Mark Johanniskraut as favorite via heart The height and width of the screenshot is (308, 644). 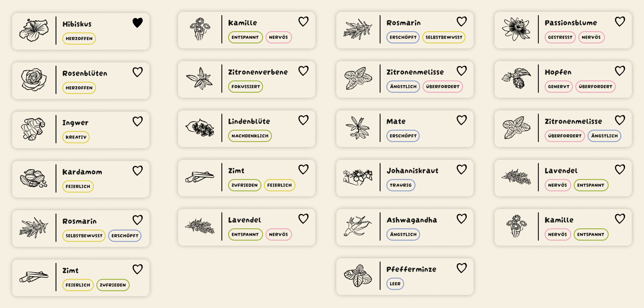[461, 169]
